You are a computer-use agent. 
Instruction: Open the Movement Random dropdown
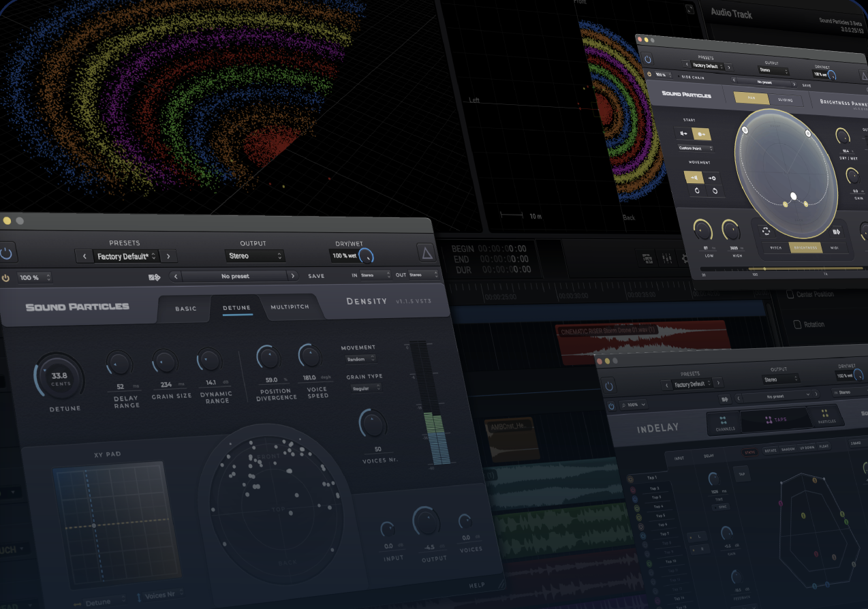361,359
